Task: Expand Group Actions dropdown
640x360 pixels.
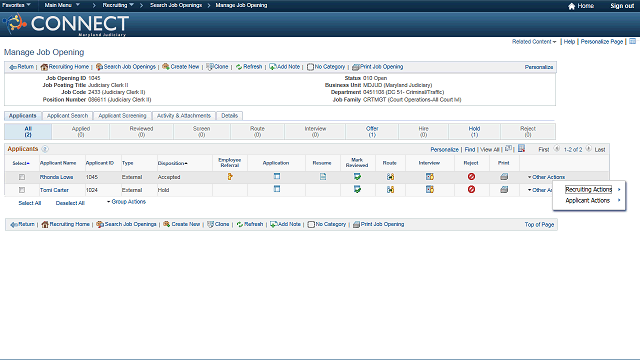Action: pyautogui.click(x=127, y=202)
